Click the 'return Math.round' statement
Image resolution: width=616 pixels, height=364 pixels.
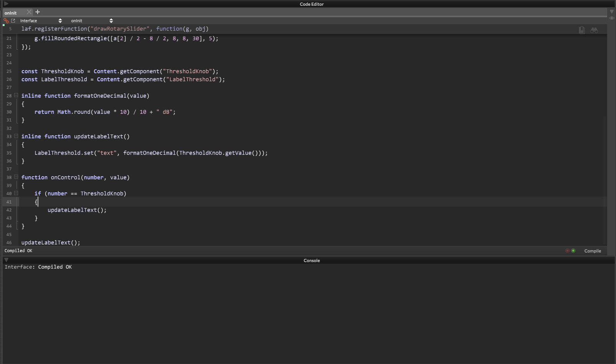coord(105,112)
